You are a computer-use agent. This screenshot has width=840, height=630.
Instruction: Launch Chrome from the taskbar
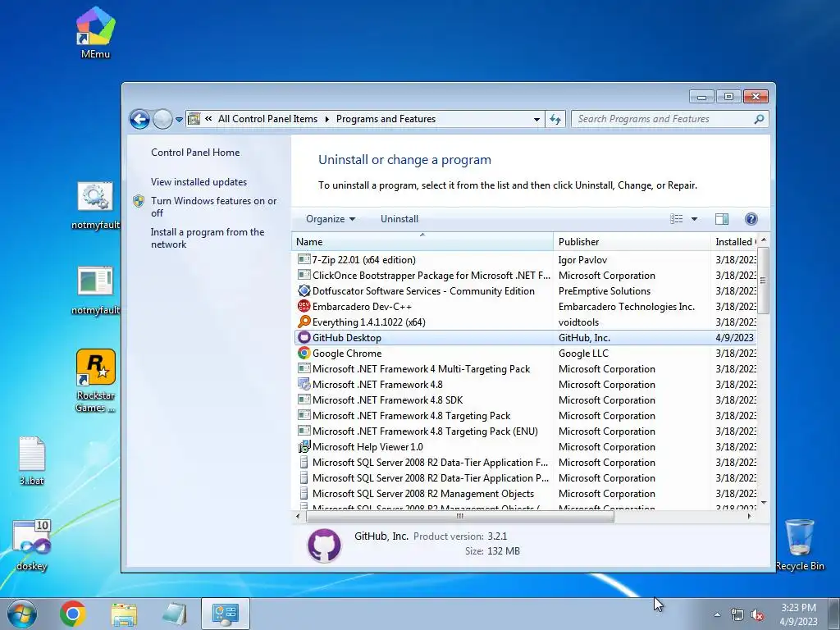(x=73, y=614)
